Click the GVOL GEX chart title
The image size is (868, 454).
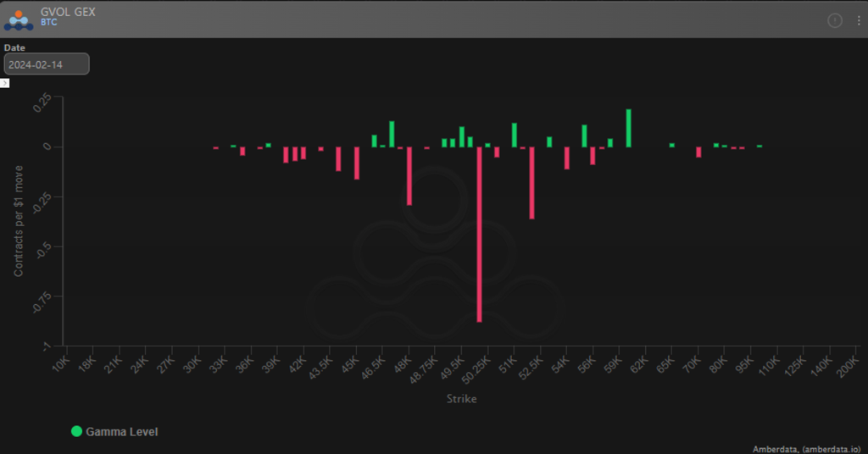68,12
